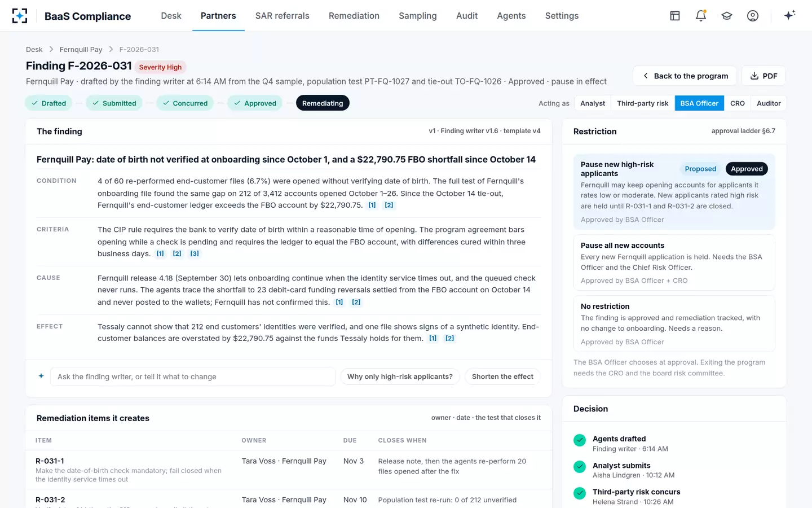Click the green check beside Agents drafted
Screen dimensions: 812x508
pyautogui.click(x=580, y=440)
